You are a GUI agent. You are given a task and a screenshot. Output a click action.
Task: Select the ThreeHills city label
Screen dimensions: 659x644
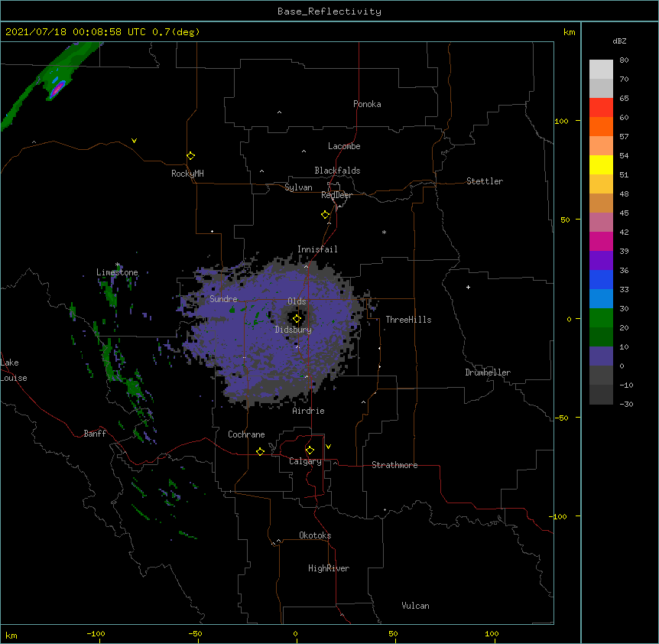(x=408, y=320)
